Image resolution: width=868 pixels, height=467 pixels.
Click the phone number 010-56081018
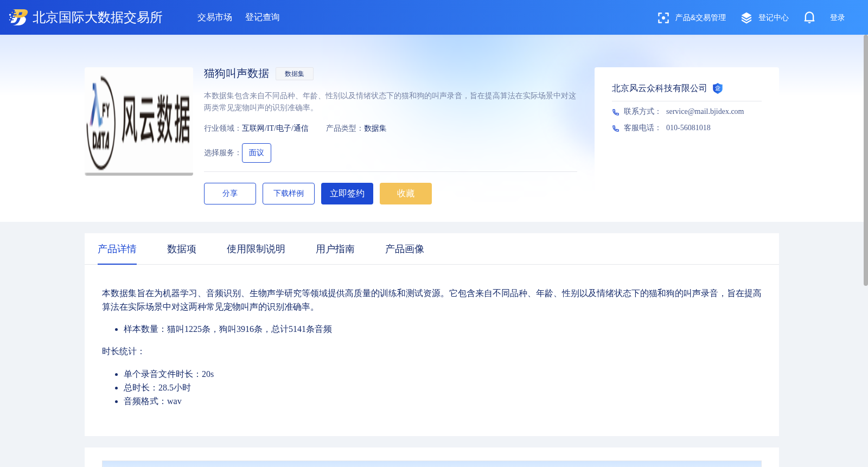coord(688,128)
